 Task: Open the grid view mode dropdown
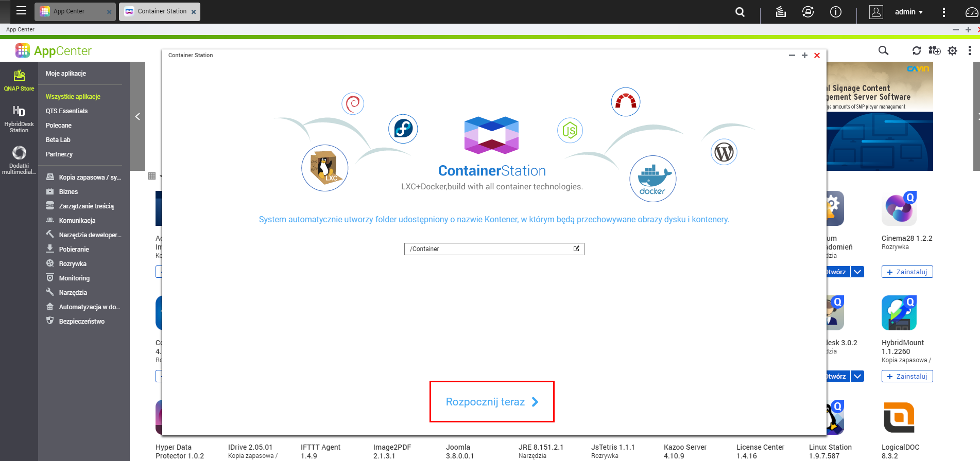(155, 176)
